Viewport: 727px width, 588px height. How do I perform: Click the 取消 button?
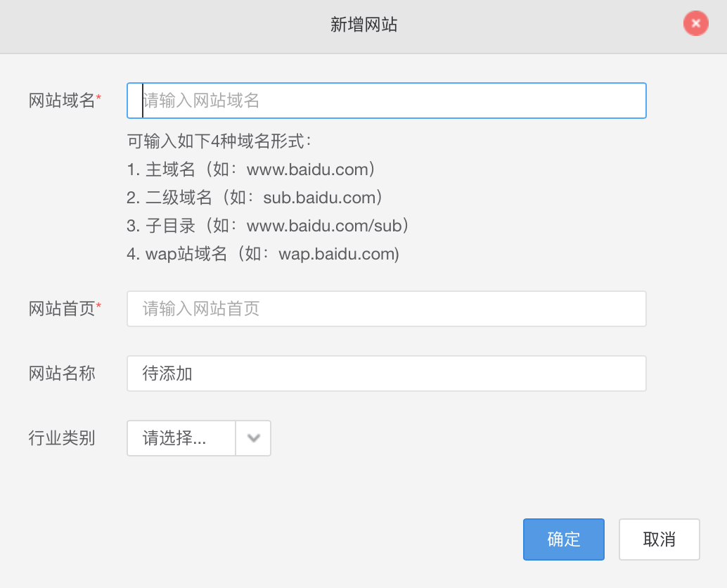point(659,539)
